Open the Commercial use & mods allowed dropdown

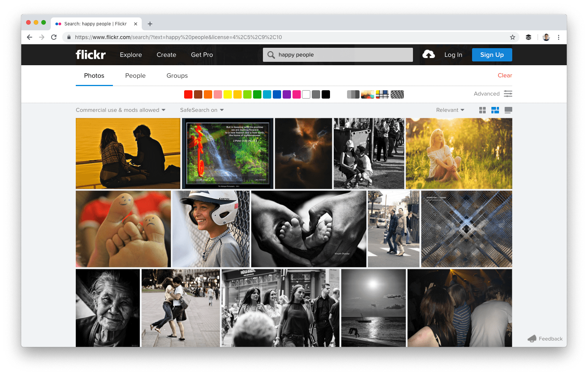point(120,110)
